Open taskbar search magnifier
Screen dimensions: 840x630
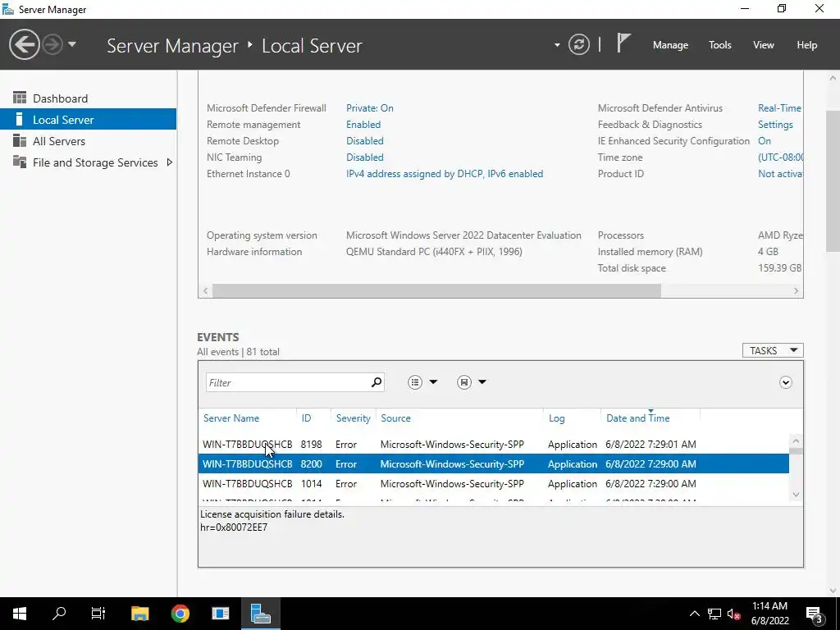(x=59, y=614)
